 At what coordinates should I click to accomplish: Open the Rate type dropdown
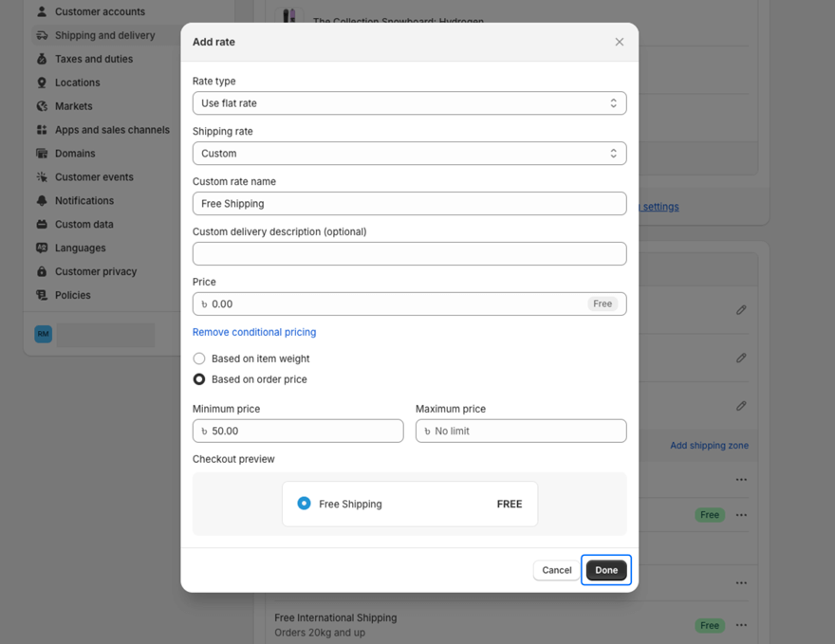409,103
